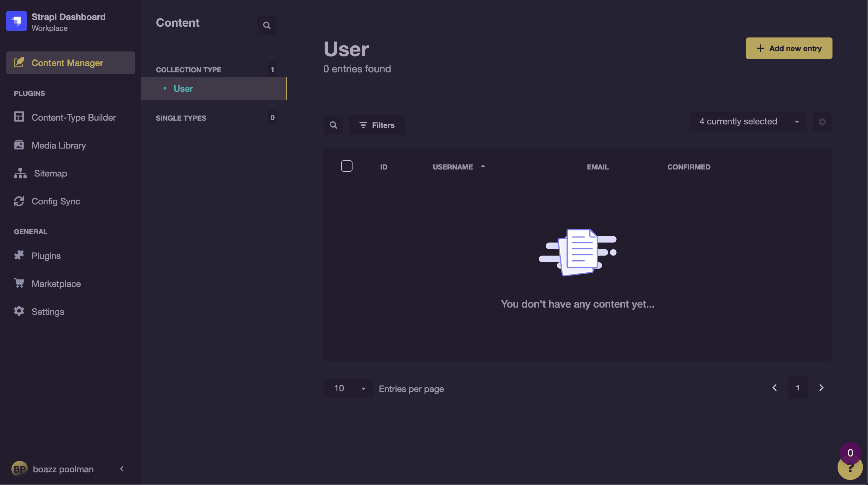Sort by the Username column header
The width and height of the screenshot is (868, 485).
(x=452, y=167)
